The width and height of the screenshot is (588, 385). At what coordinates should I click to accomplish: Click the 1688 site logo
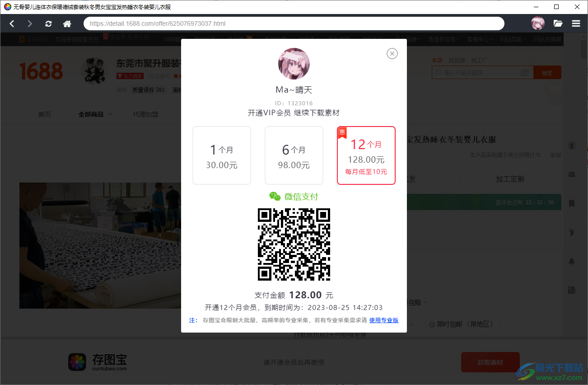[x=41, y=71]
